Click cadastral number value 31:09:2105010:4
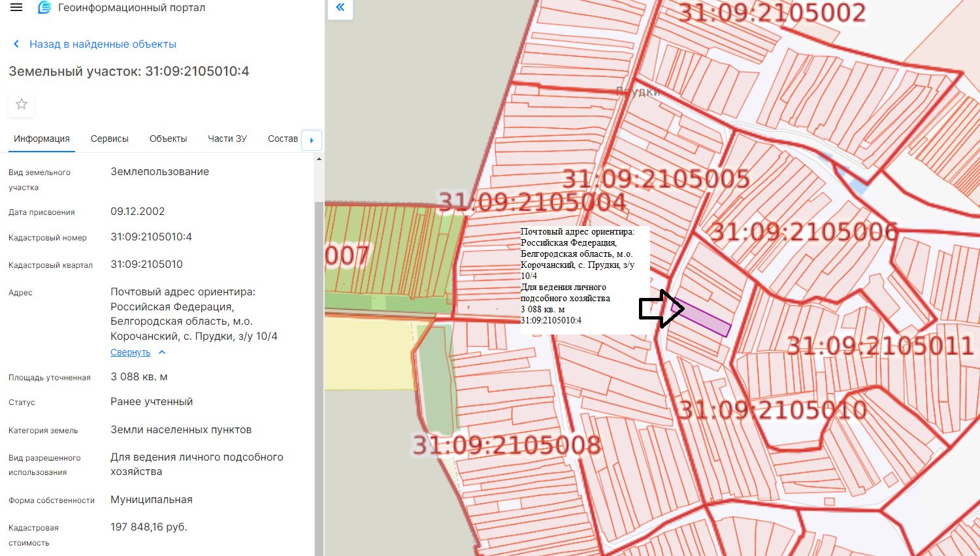 click(151, 237)
